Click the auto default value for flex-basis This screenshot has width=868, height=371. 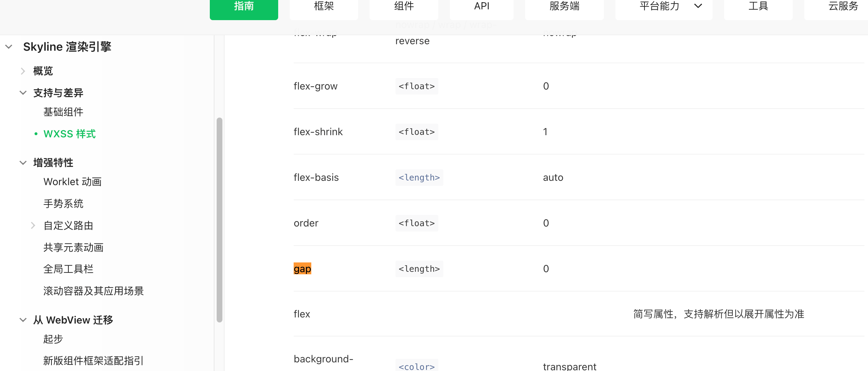tap(553, 178)
